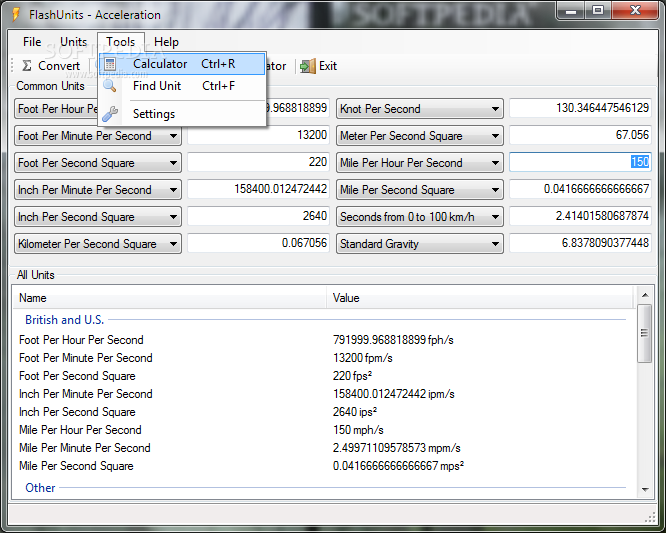Click the value 150 mph/s in list
Viewport: 666px width, 533px height.
coord(358,430)
